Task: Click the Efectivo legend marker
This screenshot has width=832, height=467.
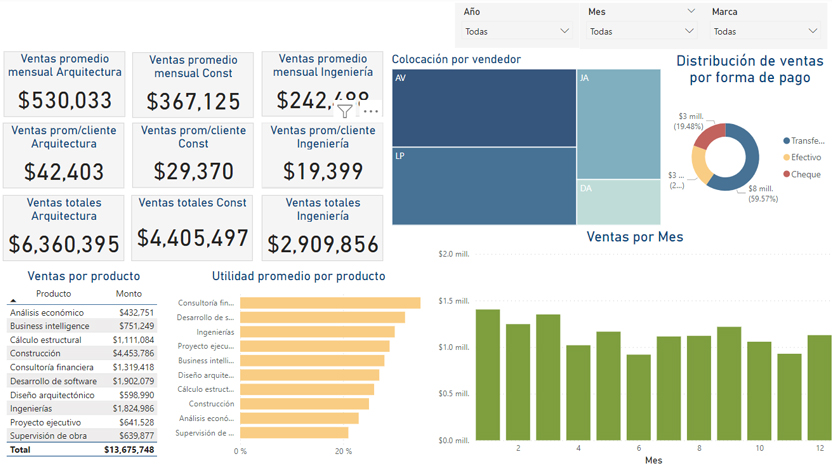Action: pos(788,157)
